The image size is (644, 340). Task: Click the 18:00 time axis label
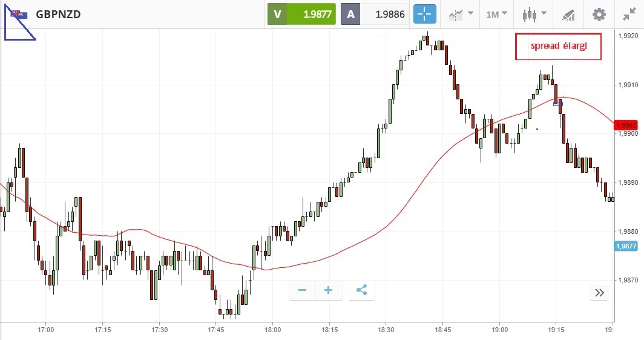(x=272, y=330)
